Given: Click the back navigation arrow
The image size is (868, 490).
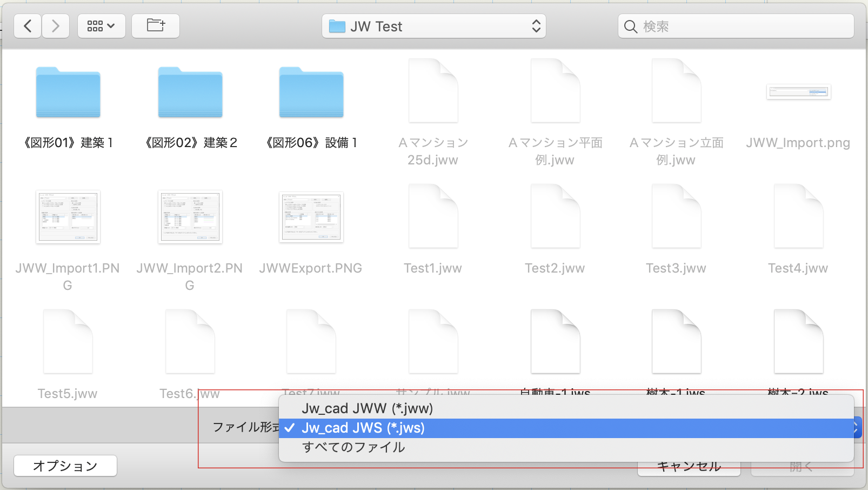Looking at the screenshot, I should [x=28, y=26].
